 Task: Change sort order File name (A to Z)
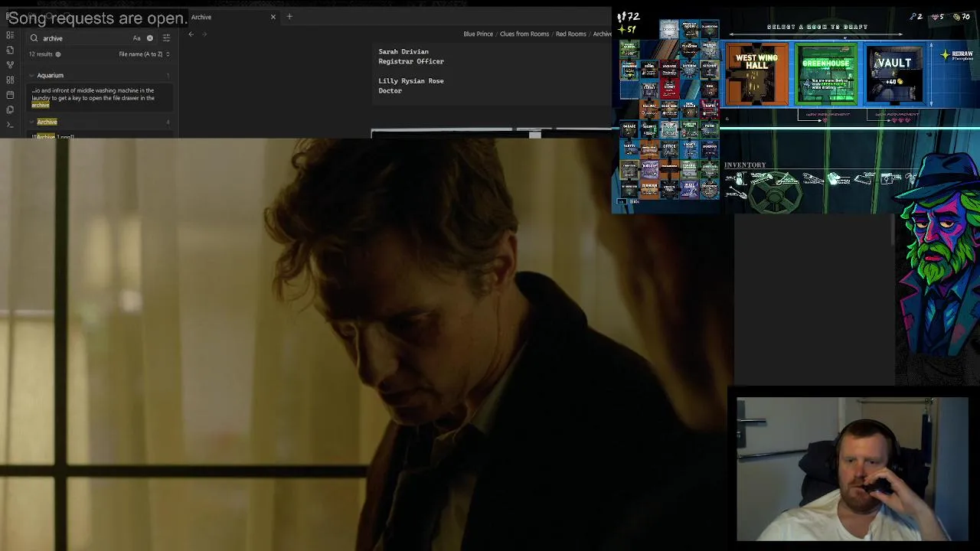click(144, 54)
